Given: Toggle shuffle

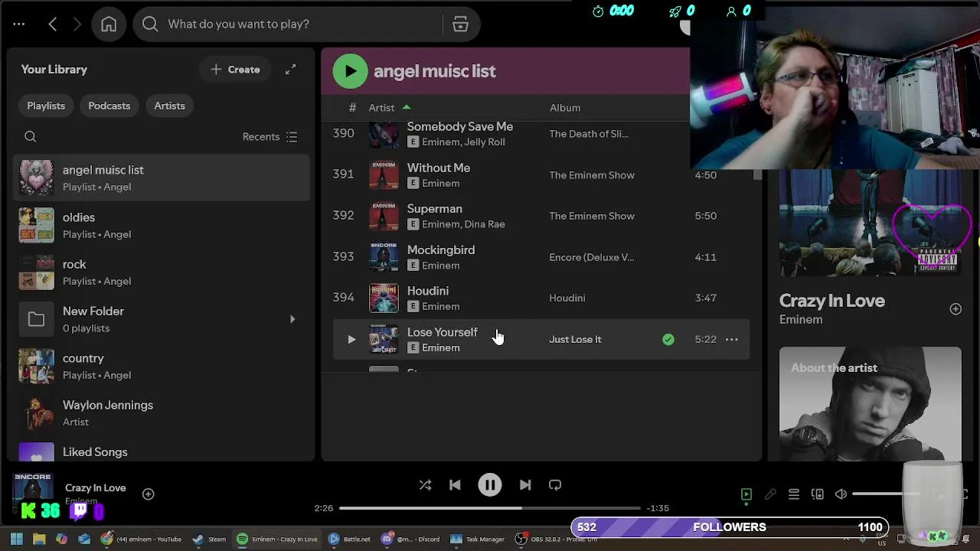Looking at the screenshot, I should pos(425,485).
